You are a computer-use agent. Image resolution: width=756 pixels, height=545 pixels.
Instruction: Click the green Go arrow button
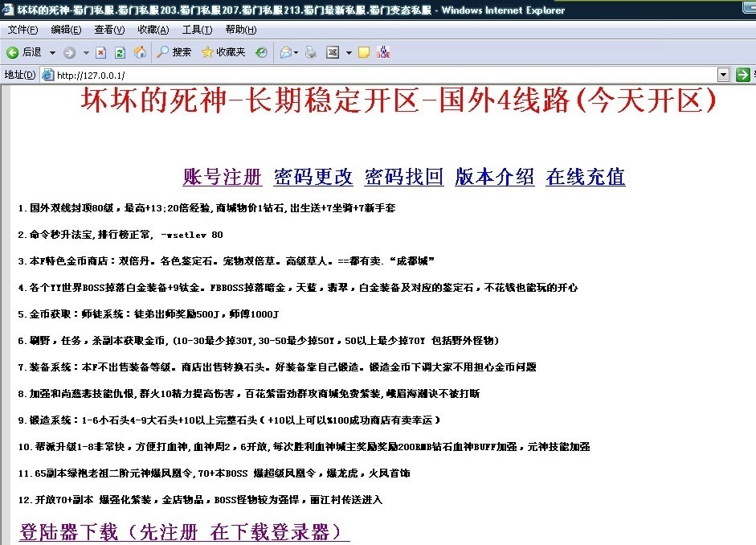coord(743,75)
